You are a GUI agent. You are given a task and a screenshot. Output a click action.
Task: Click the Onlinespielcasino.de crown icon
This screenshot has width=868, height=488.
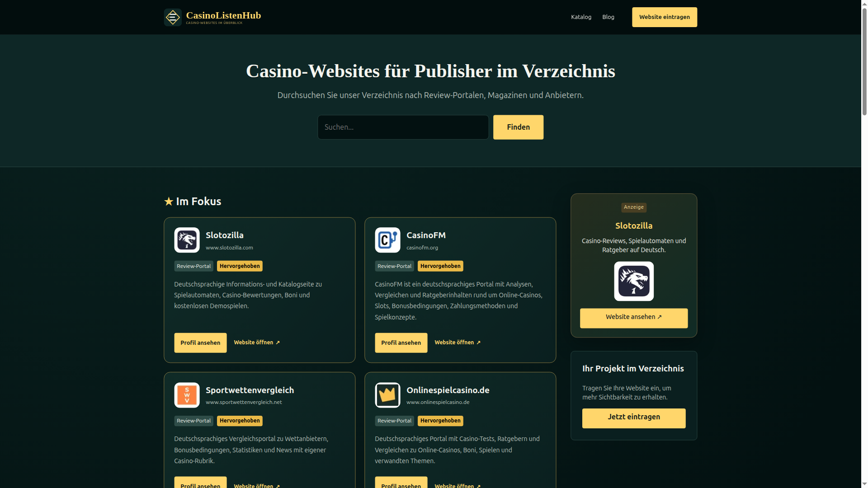(x=387, y=395)
